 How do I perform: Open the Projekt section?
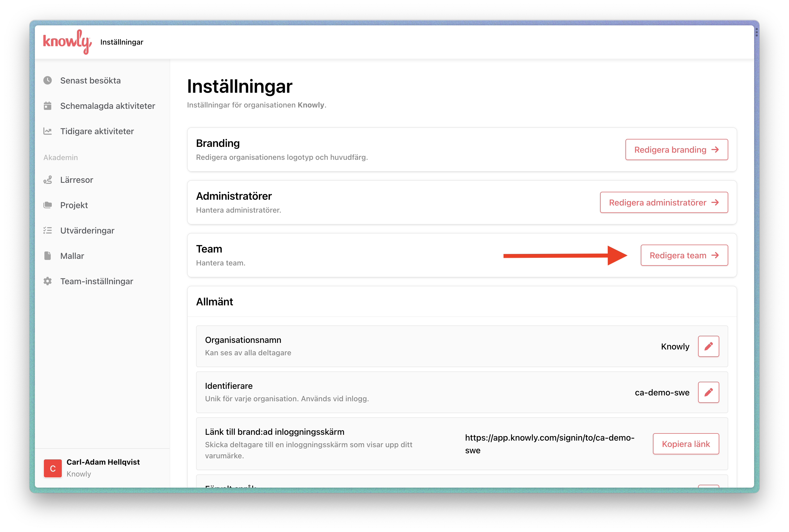(x=74, y=205)
